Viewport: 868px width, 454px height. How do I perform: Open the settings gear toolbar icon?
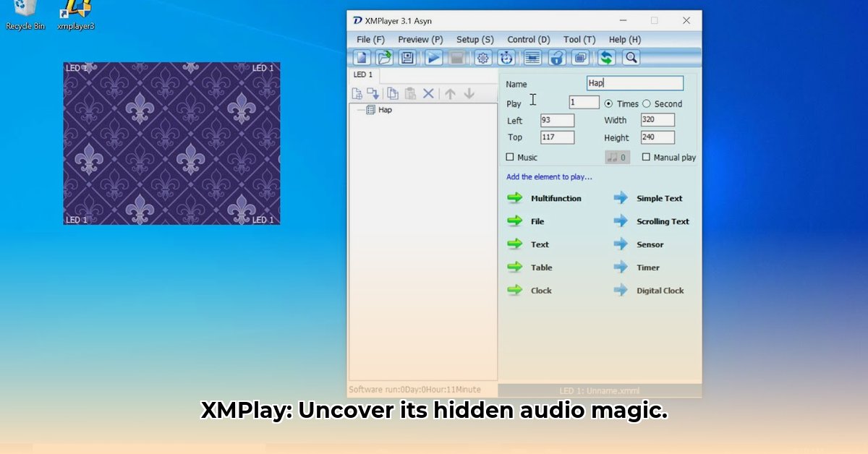pyautogui.click(x=483, y=58)
